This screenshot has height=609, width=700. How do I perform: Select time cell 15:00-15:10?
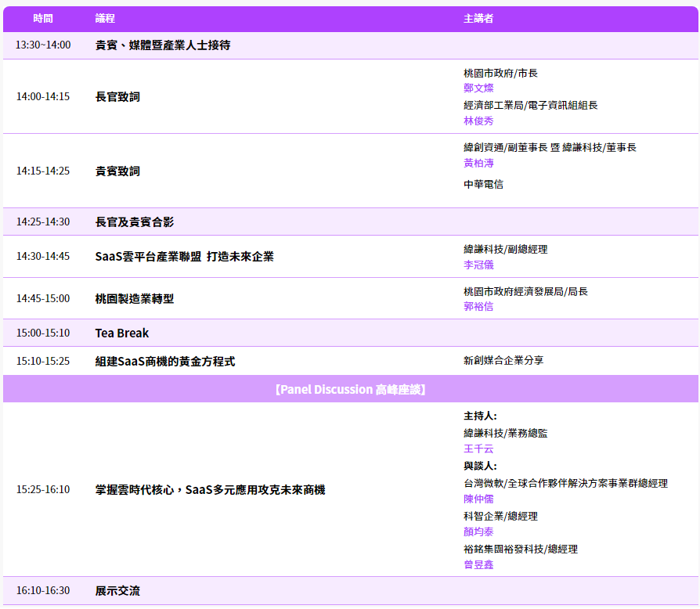click(43, 333)
